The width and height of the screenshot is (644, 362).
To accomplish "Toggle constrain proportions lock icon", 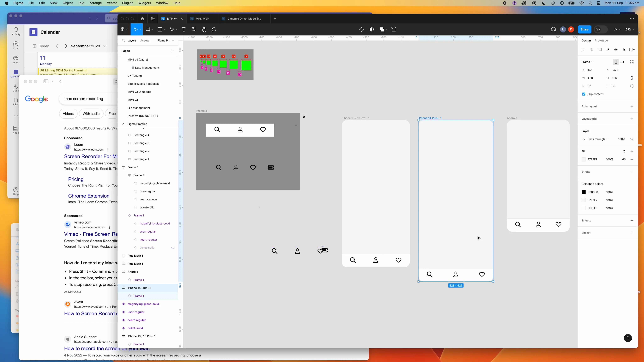I will tap(632, 78).
